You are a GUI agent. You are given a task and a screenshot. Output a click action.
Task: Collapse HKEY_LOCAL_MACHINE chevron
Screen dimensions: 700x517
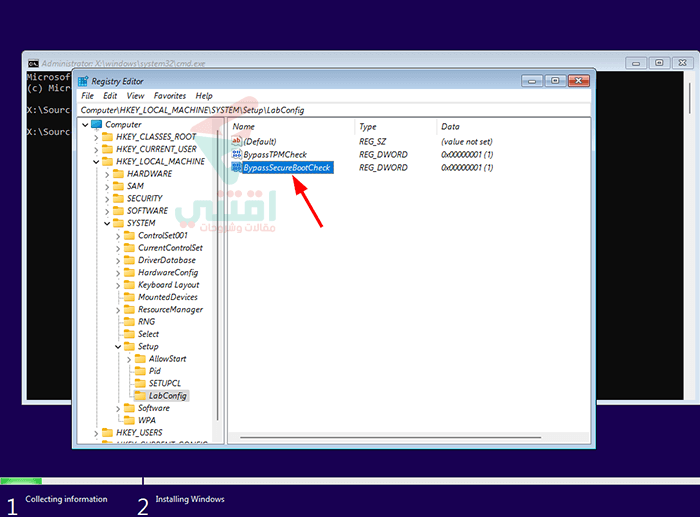click(96, 162)
